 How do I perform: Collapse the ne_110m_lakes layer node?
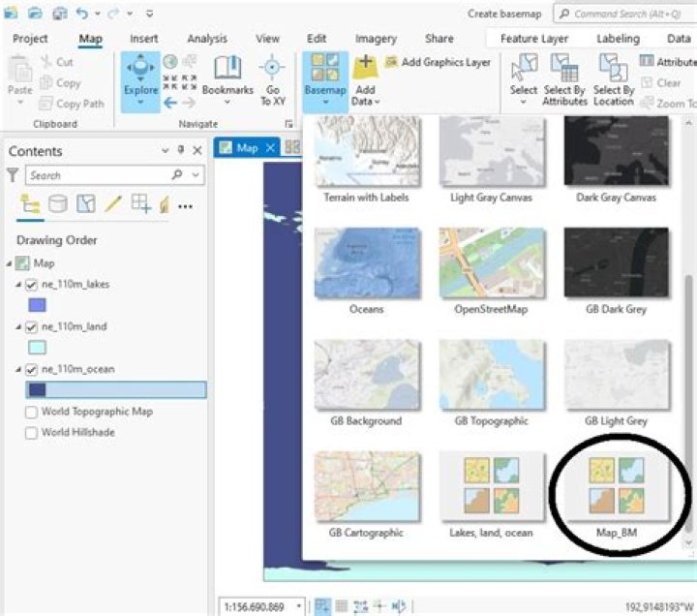click(x=18, y=284)
